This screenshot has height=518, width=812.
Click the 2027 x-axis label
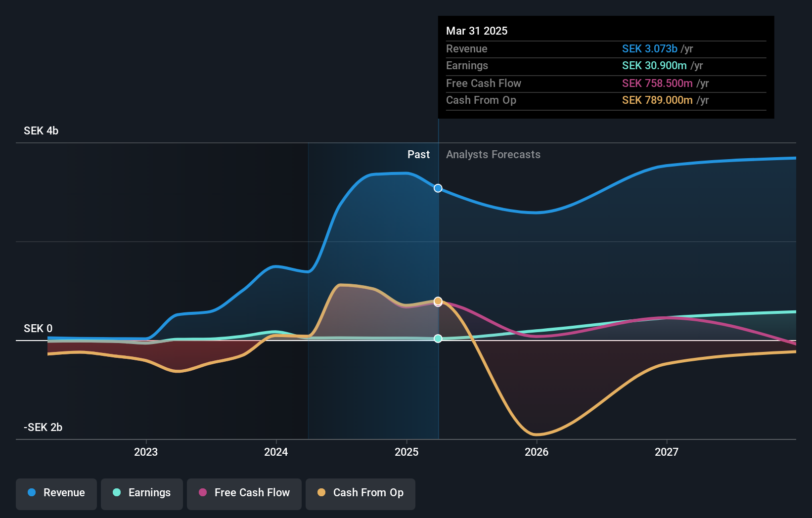point(667,452)
